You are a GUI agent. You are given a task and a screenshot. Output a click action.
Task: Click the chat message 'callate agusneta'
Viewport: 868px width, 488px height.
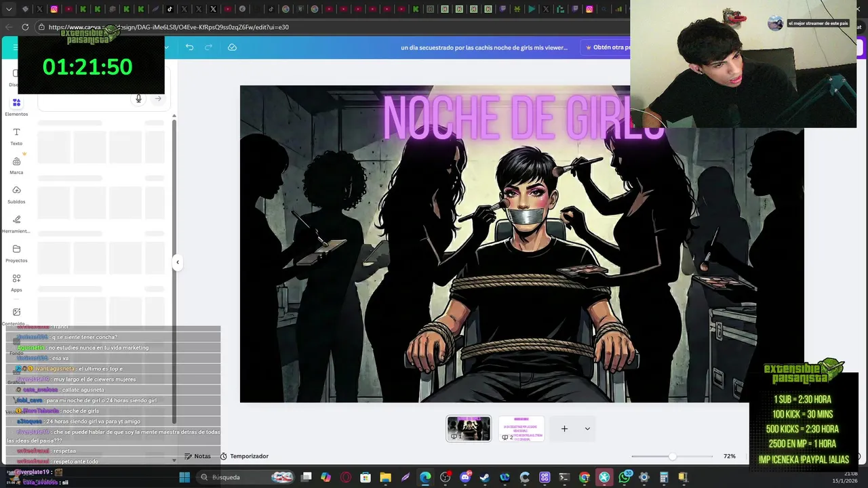83,390
